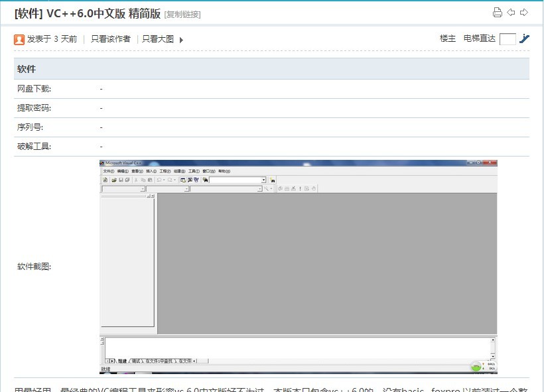
Task: Open 帮助 menu in Visual C++ screenshot
Action: coord(224,171)
